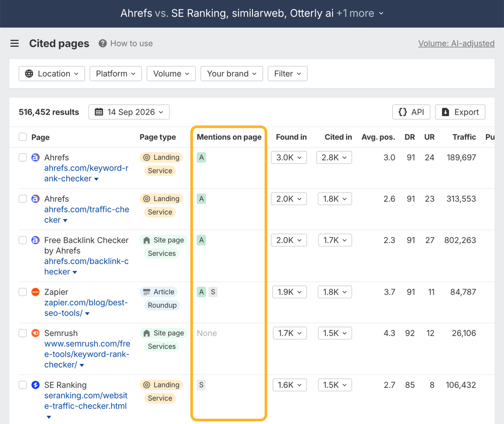Screen dimensions: 504x424
Task: Click the 516,452 results count
Action: [49, 112]
